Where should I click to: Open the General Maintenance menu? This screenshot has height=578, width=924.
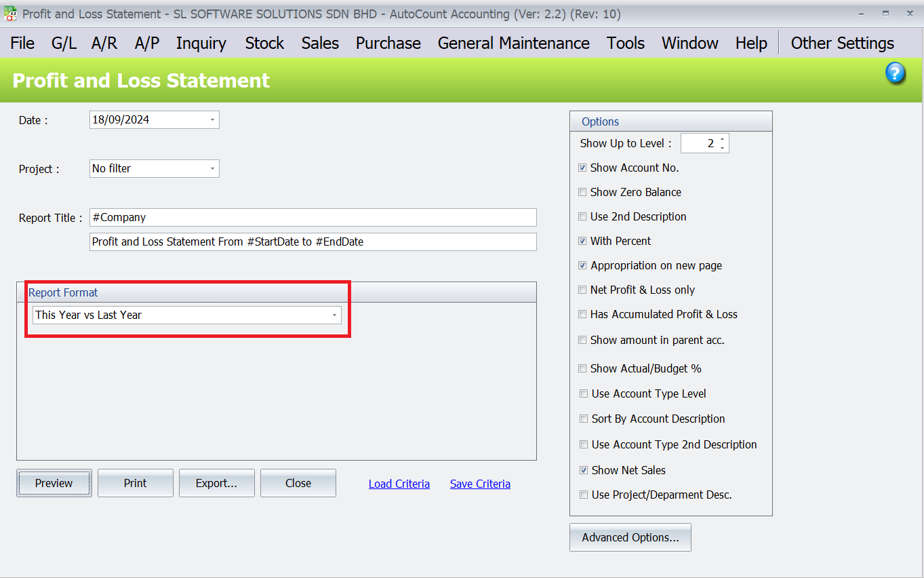pos(513,43)
